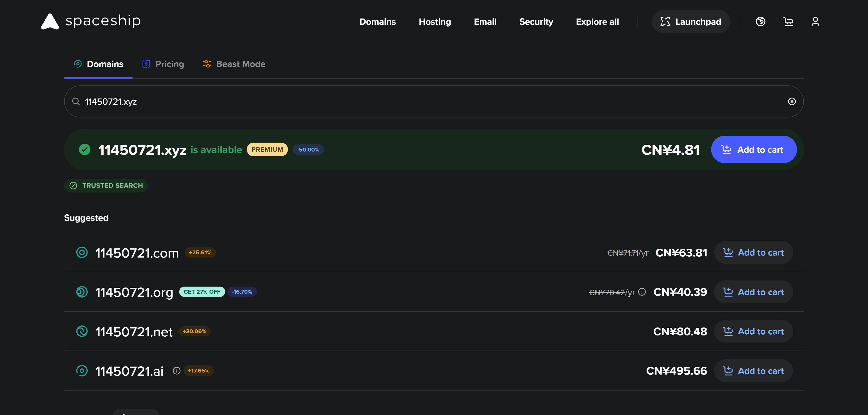Click the CN¥63.81 price
This screenshot has width=868, height=415.
point(681,253)
